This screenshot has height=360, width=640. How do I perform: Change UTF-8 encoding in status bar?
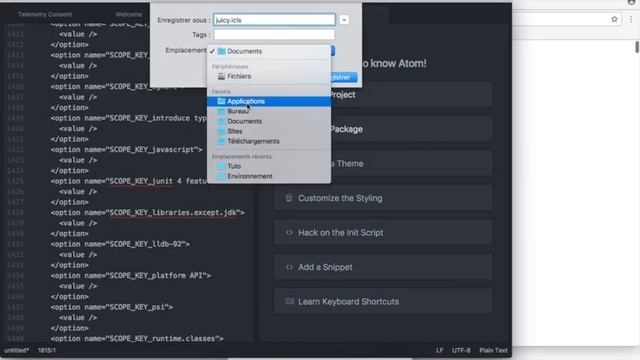pyautogui.click(x=461, y=350)
